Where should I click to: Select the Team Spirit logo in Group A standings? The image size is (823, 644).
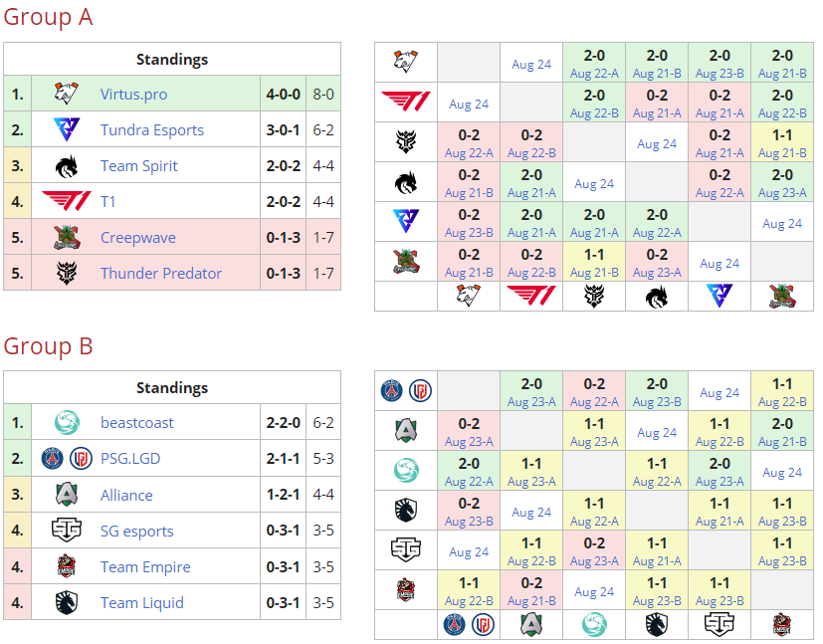pos(67,166)
